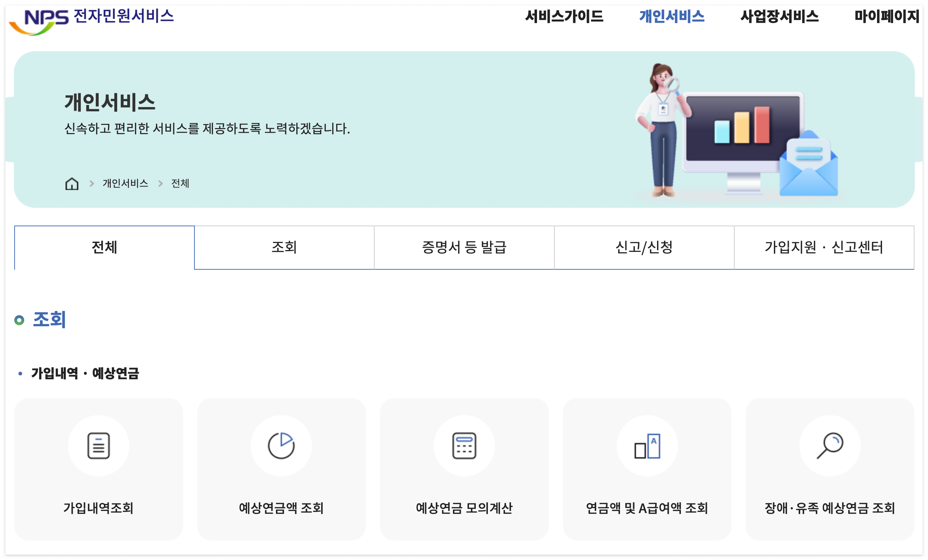Image resolution: width=928 pixels, height=560 pixels.
Task: Click 전체 in the breadcrumb trail
Action: click(180, 183)
